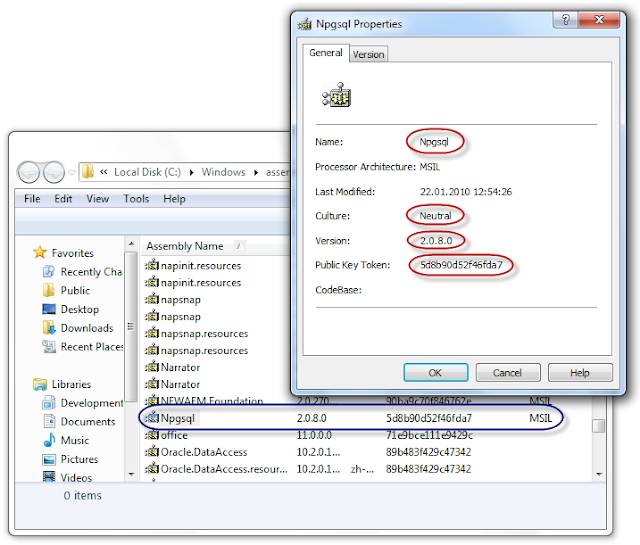This screenshot has width=640, height=545.
Task: Click Cancel in Npgsql Properties
Action: pos(508,372)
